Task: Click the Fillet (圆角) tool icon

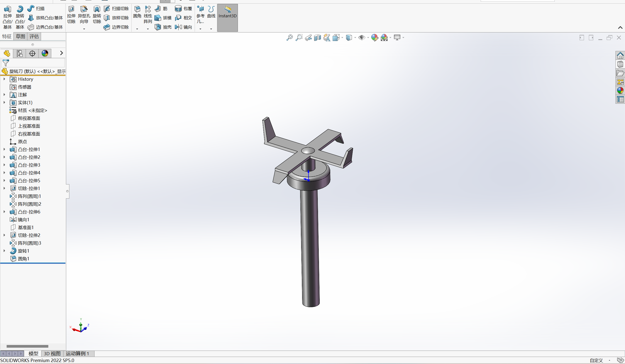Action: (x=137, y=10)
